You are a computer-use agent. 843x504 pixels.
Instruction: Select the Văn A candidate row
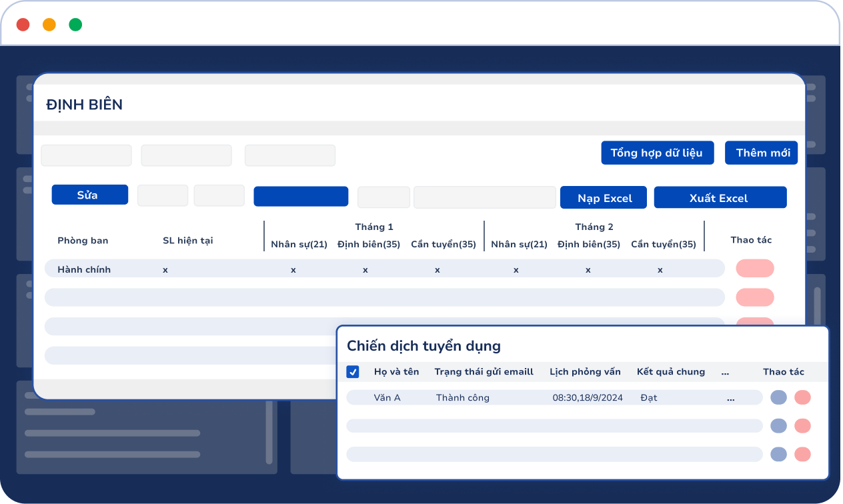coord(554,398)
